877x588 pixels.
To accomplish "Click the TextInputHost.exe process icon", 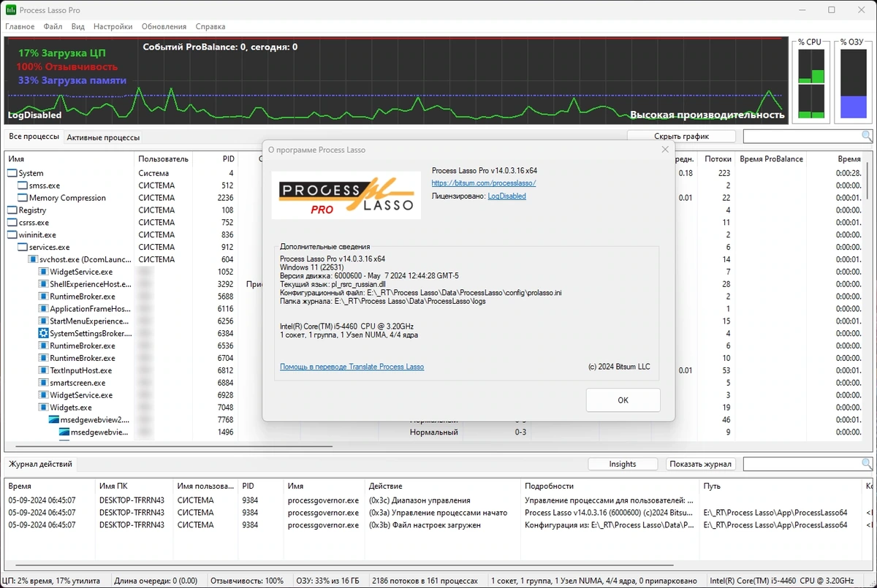I will point(43,370).
